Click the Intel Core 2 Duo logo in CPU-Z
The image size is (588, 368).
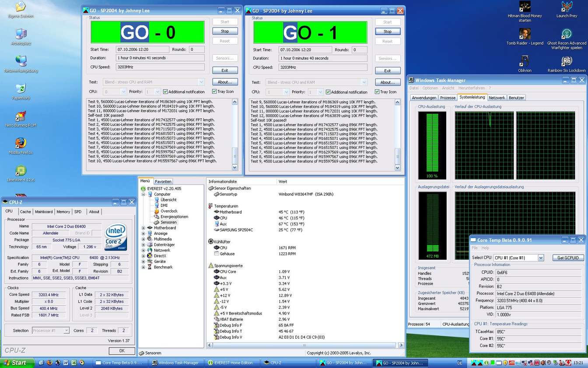pyautogui.click(x=116, y=237)
